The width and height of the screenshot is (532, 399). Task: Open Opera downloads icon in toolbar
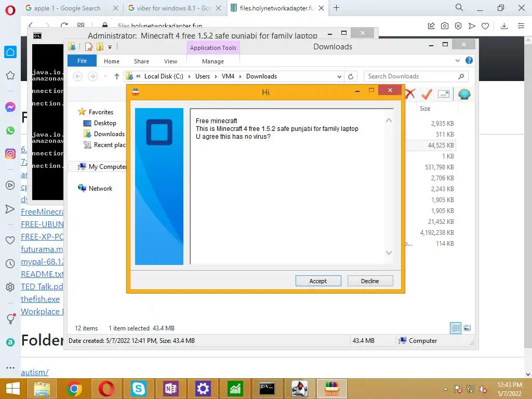pyautogui.click(x=504, y=26)
